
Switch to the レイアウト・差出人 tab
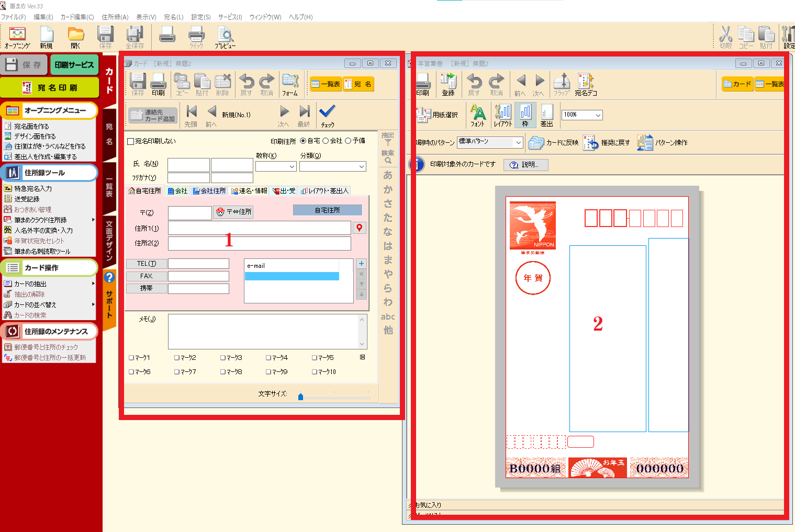[x=324, y=191]
